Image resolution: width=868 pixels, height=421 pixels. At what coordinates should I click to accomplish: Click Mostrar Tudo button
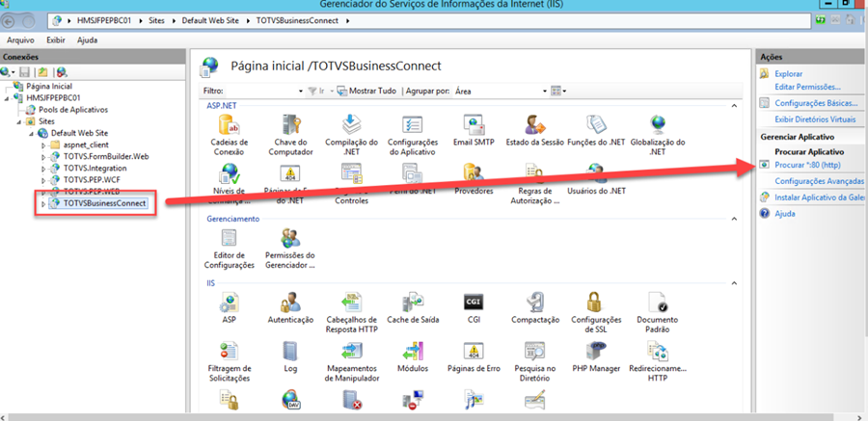coord(367,91)
